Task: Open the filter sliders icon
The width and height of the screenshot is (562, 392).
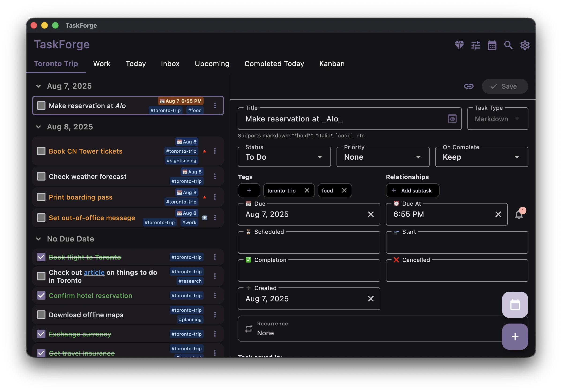Action: tap(476, 45)
